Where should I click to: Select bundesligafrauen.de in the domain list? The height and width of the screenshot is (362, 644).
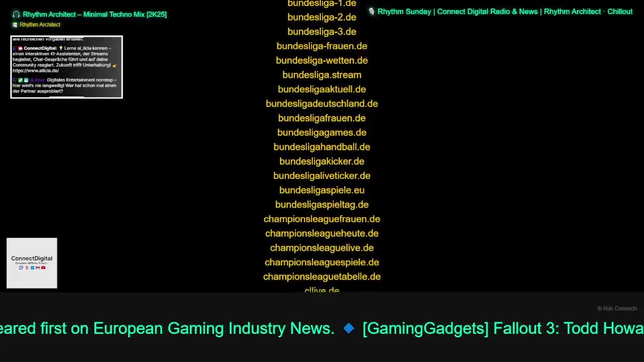click(322, 118)
